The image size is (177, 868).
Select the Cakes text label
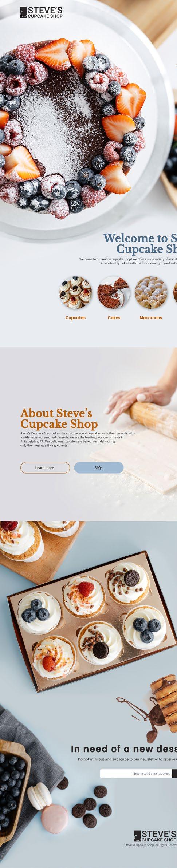[x=114, y=317]
